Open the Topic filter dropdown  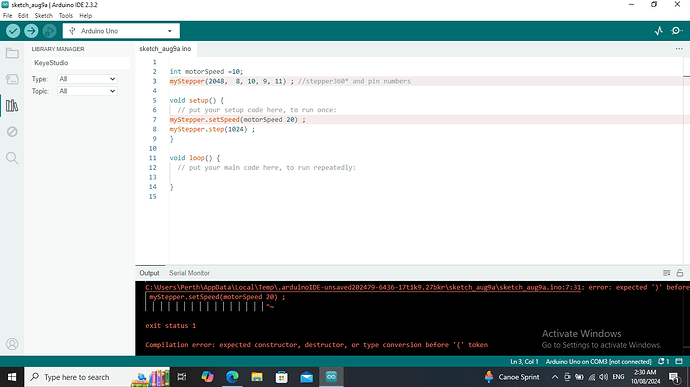pos(87,91)
